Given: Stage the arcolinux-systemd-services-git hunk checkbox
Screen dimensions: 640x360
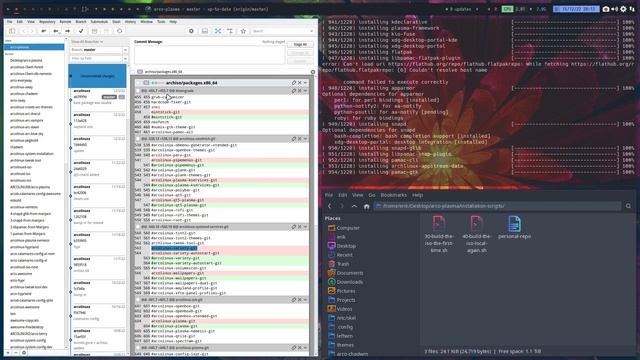Looking at the screenshot, I should click(x=138, y=227).
